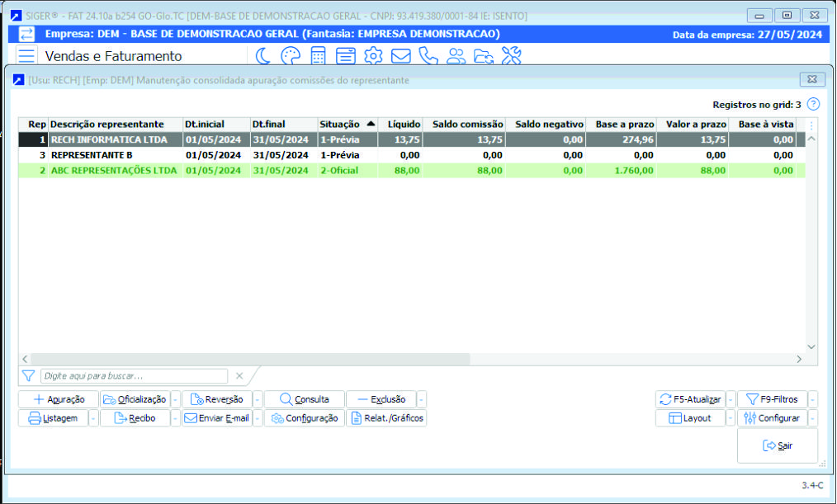Open the tools wrench toolbar icon
The width and height of the screenshot is (837, 504).
click(511, 55)
